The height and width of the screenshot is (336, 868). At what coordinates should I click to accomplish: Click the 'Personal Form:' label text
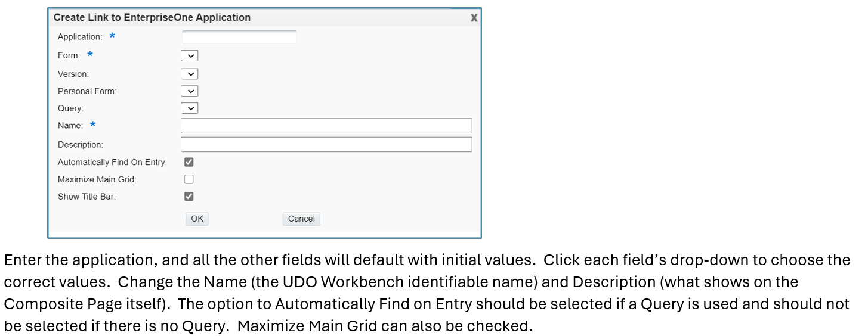(87, 92)
